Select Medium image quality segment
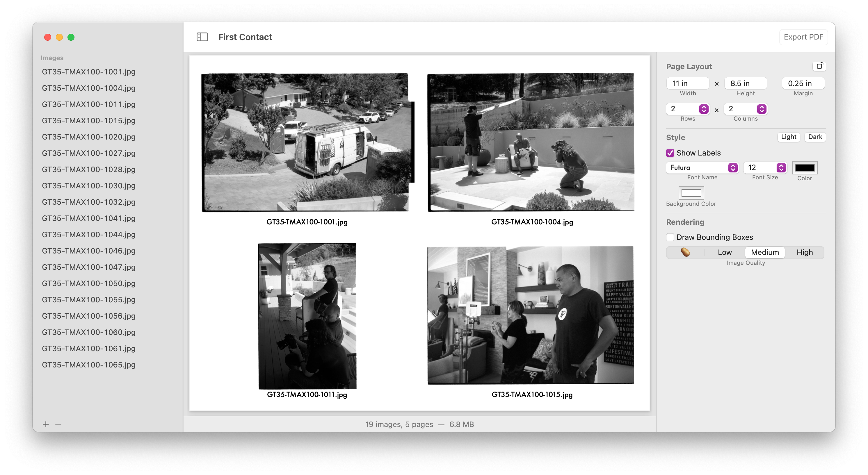This screenshot has height=475, width=868. tap(764, 252)
